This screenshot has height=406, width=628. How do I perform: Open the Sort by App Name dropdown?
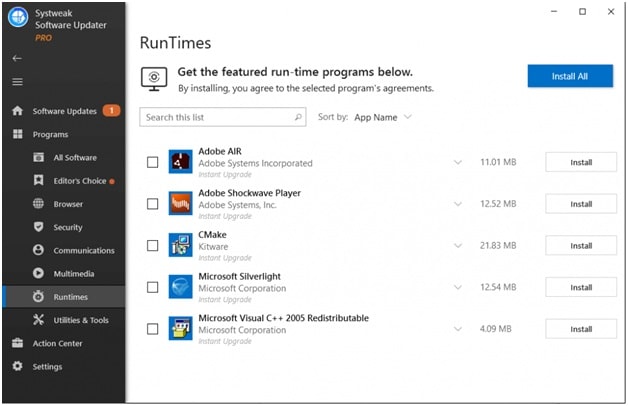pos(383,117)
